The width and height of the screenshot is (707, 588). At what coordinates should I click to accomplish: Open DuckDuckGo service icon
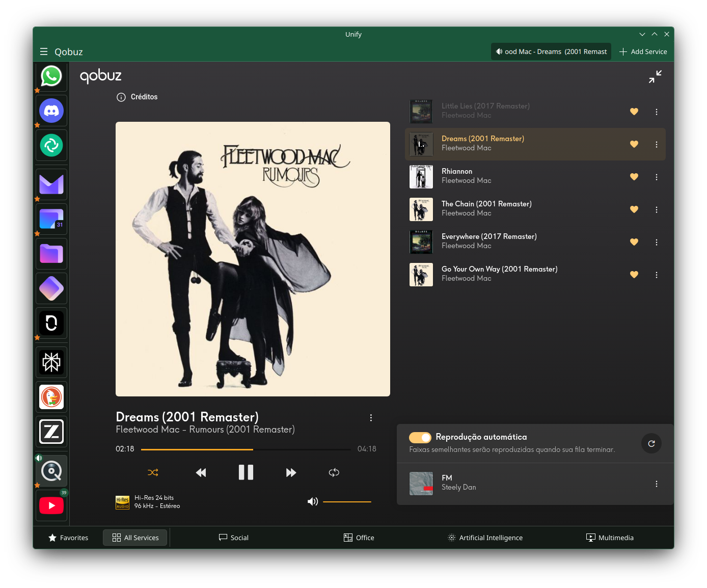tap(51, 397)
